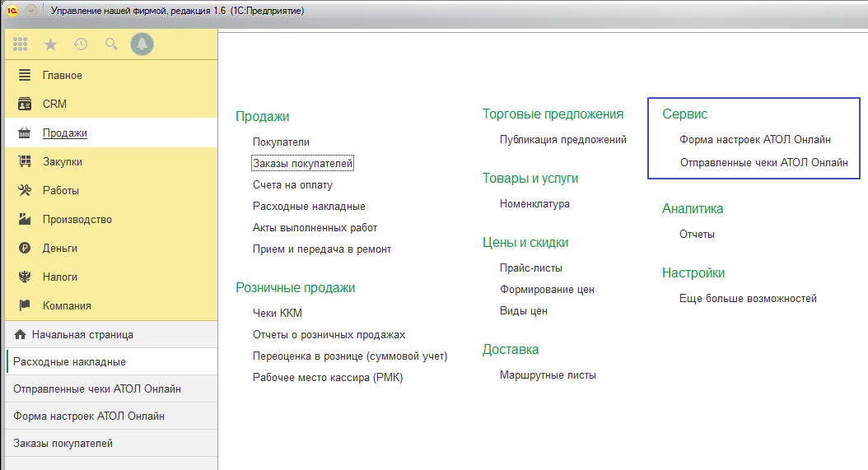The width and height of the screenshot is (868, 470).
Task: Open Еще больше возможностей
Action: (748, 299)
